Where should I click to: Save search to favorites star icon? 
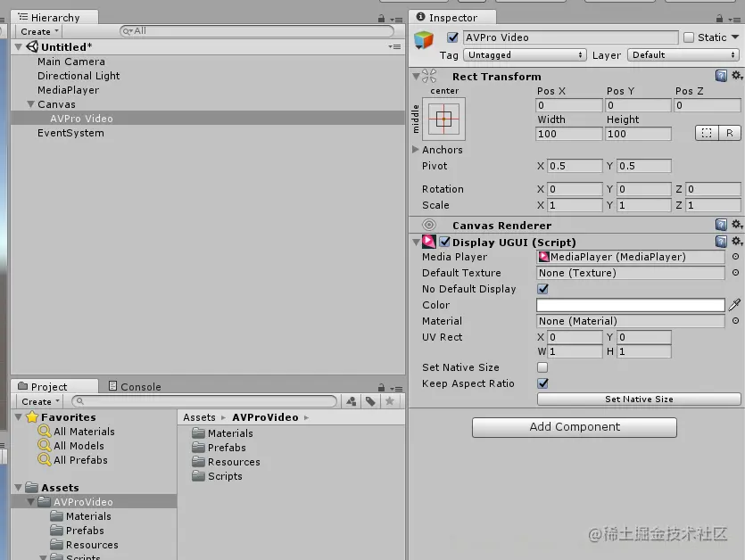tap(390, 401)
